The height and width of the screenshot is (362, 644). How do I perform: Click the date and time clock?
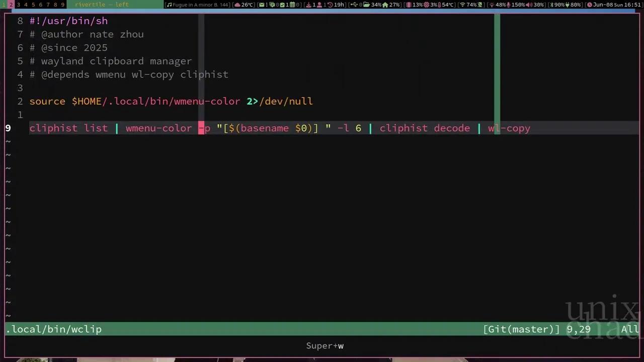(x=615, y=5)
